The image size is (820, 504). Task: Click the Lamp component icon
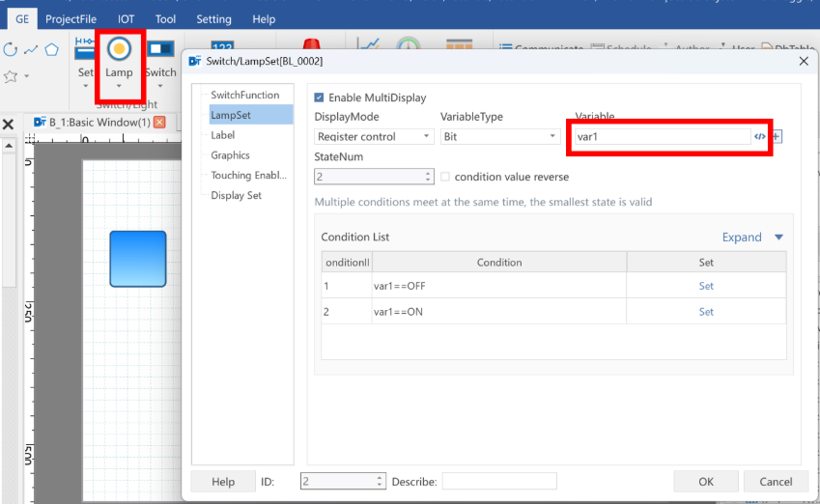pyautogui.click(x=119, y=49)
